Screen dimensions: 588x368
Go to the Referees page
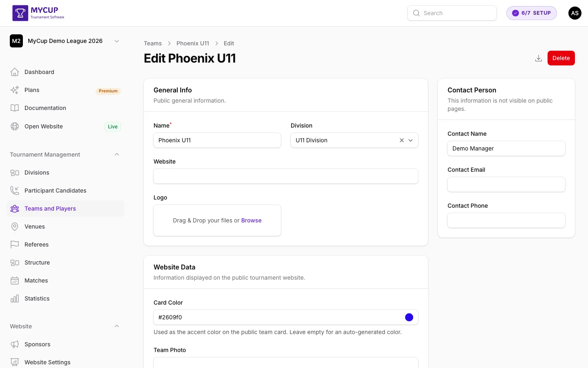click(65, 245)
